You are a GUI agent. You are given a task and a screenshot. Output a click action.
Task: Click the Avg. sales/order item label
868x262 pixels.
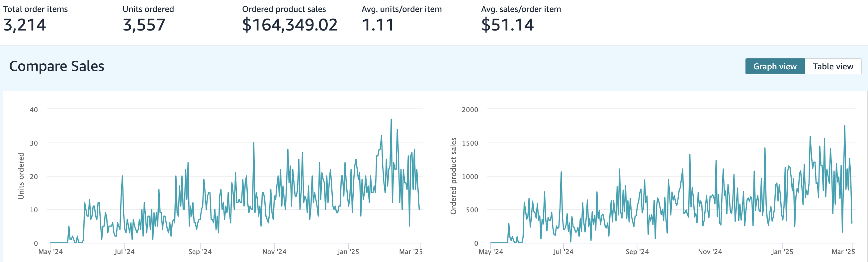[521, 9]
